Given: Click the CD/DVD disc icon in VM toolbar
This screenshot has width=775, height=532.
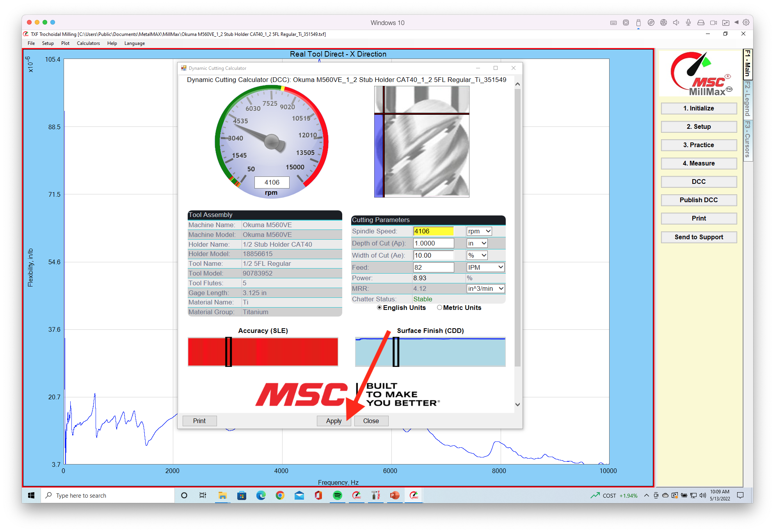Looking at the screenshot, I should click(651, 23).
